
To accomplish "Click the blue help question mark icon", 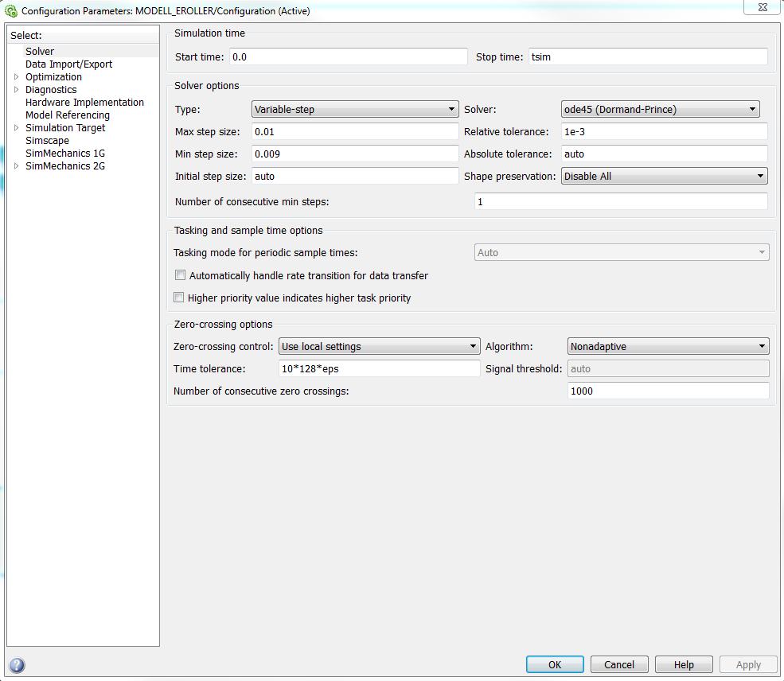I will pyautogui.click(x=17, y=665).
